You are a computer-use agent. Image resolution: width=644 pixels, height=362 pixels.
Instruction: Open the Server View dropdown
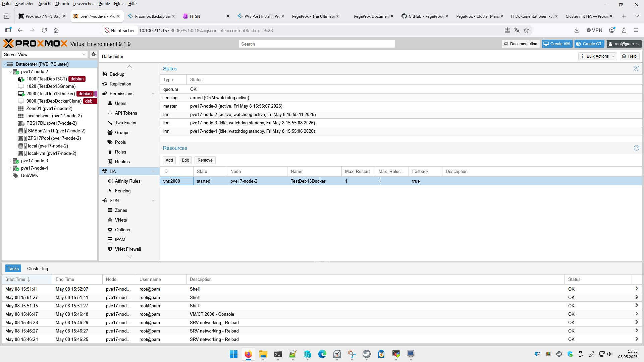tap(84, 54)
